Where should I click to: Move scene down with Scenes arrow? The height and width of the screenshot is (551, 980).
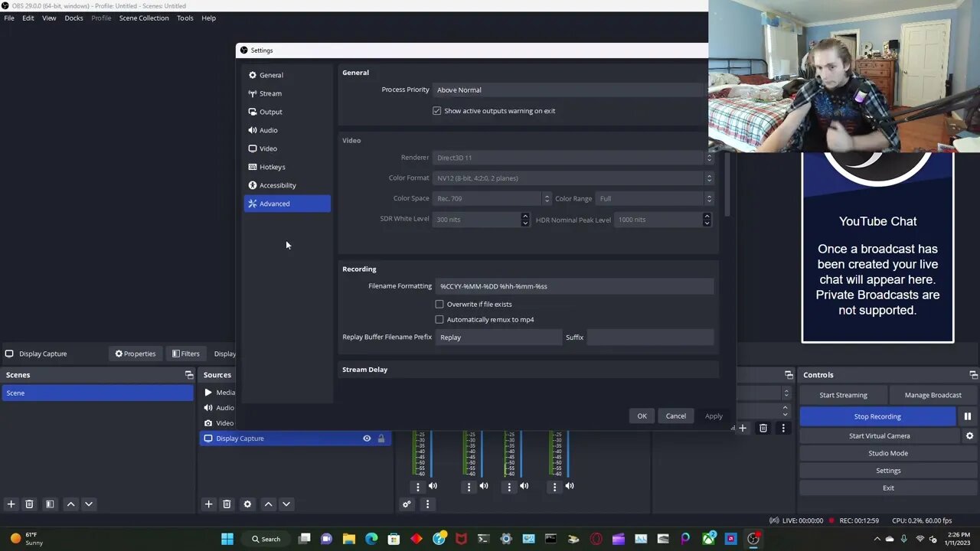pyautogui.click(x=89, y=504)
